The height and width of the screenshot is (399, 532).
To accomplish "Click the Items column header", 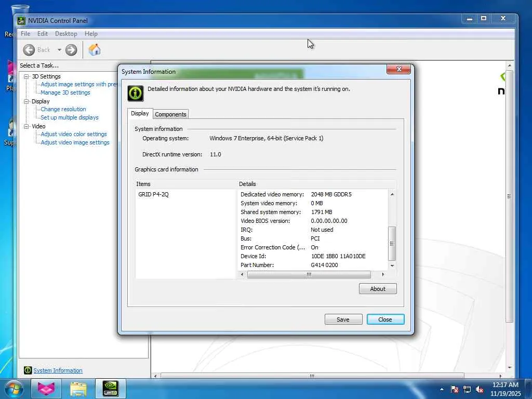I will tap(185, 184).
